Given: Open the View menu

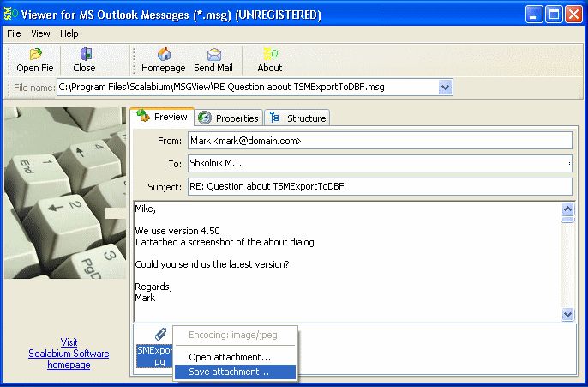Looking at the screenshot, I should 40,33.
